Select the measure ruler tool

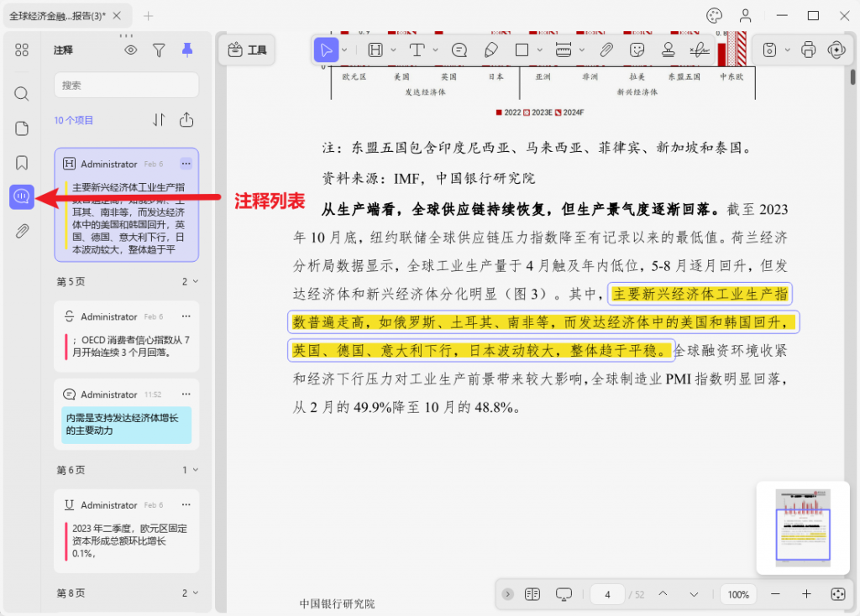pos(564,50)
